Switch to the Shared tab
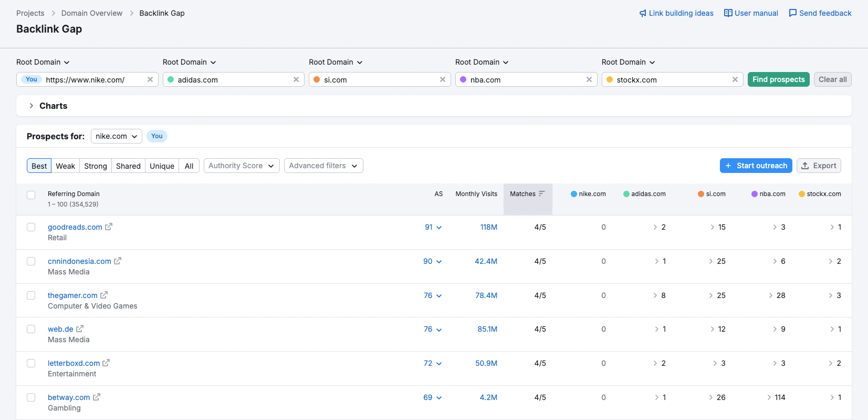 point(128,166)
